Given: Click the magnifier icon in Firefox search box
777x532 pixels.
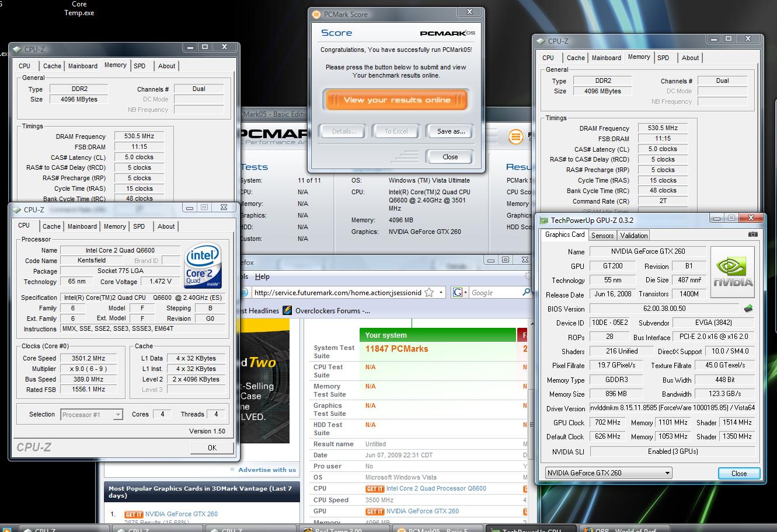Looking at the screenshot, I should (x=525, y=292).
